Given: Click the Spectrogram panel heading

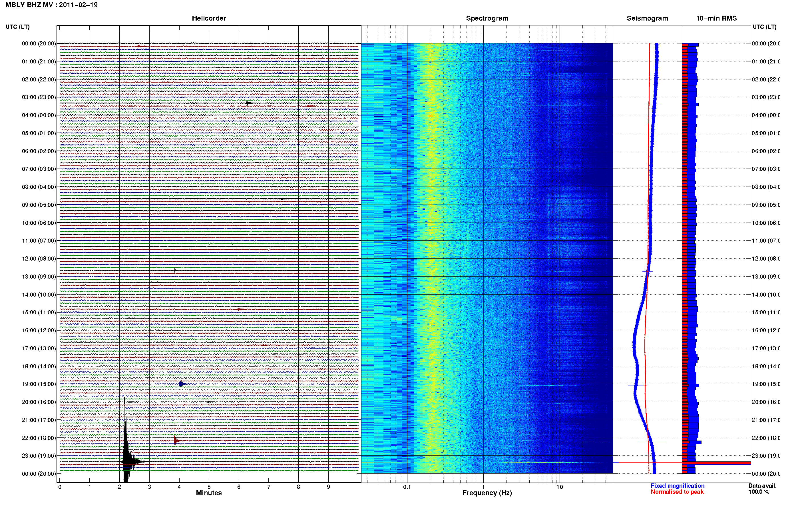Looking at the screenshot, I should click(x=487, y=18).
